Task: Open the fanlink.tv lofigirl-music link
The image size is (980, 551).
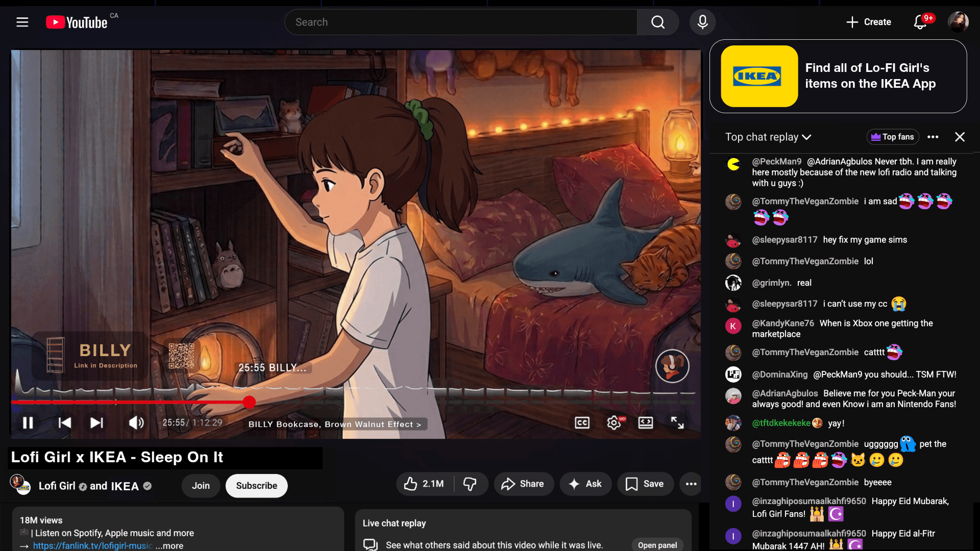Action: (92, 545)
